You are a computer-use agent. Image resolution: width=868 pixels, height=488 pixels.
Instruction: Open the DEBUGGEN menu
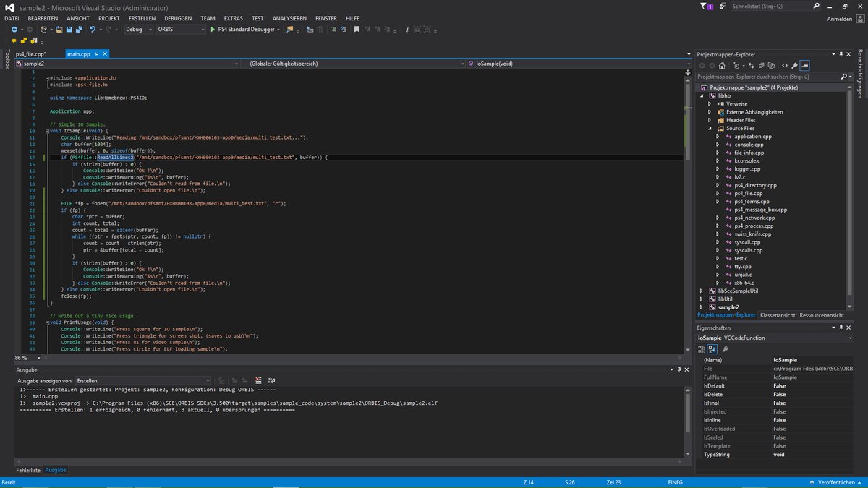click(178, 17)
